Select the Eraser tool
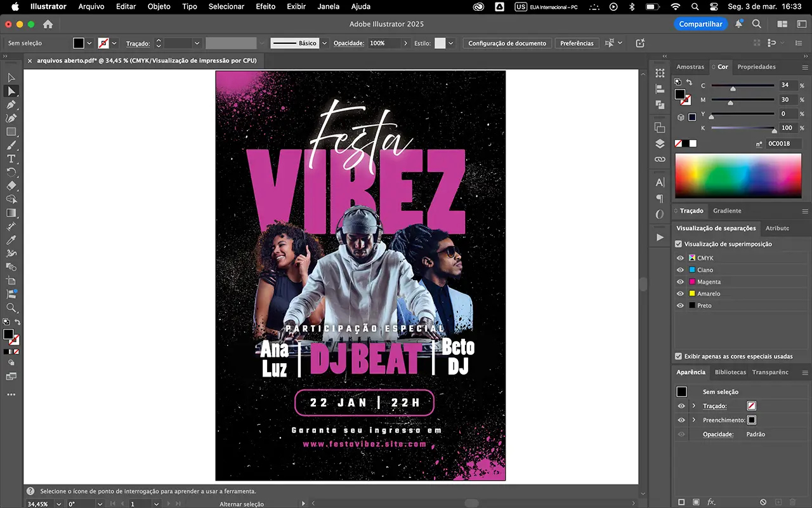Image resolution: width=812 pixels, height=508 pixels. coord(11,186)
